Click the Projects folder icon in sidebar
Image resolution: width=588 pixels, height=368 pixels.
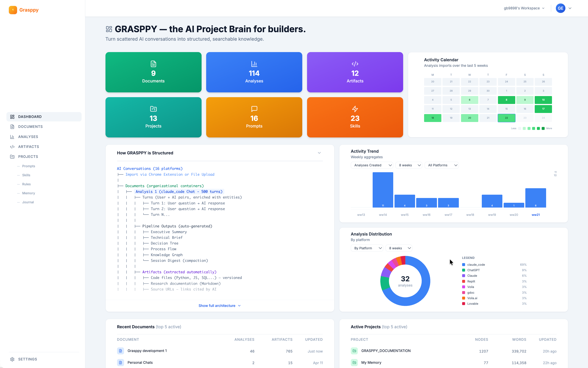click(12, 157)
